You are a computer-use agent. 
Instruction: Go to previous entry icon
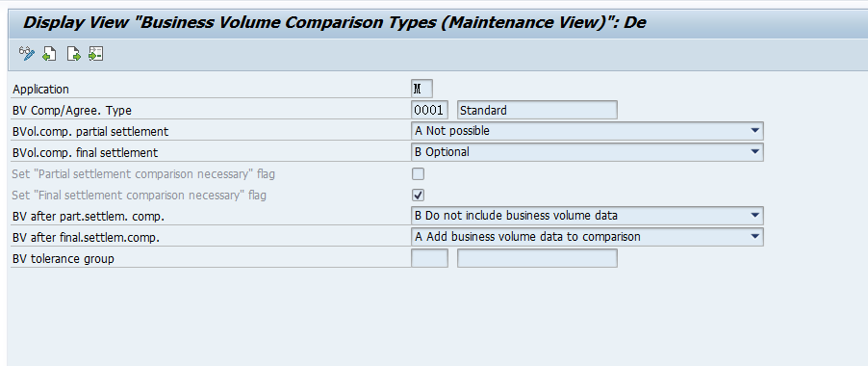[x=50, y=54]
